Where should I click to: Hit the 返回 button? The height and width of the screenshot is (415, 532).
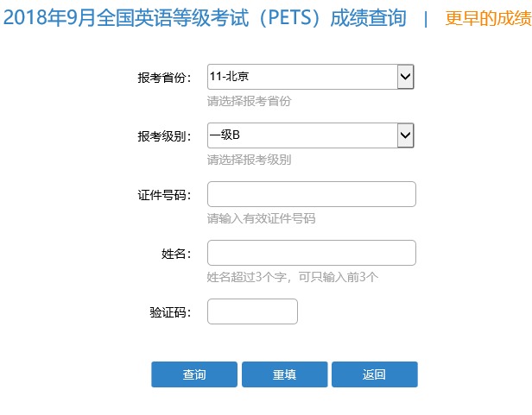374,374
